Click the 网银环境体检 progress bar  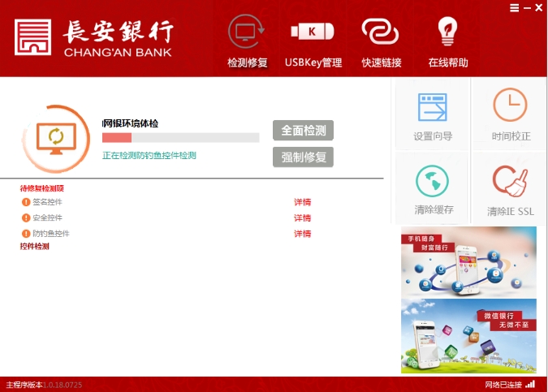click(181, 138)
